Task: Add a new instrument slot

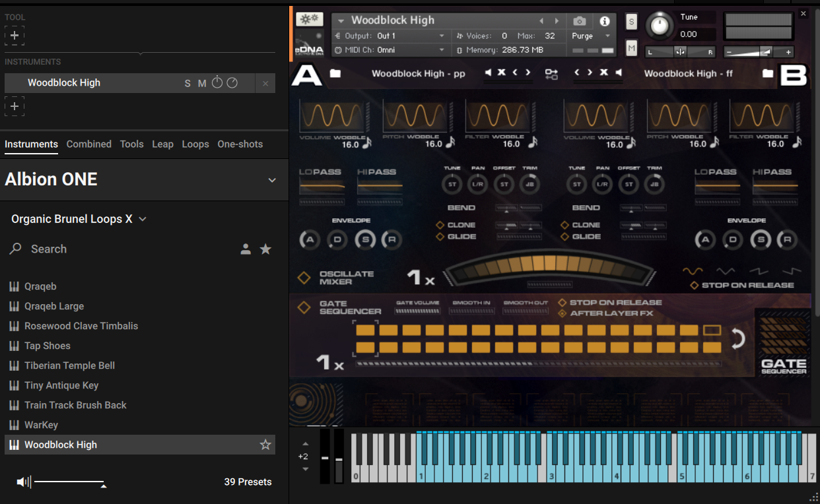Action: pos(15,106)
